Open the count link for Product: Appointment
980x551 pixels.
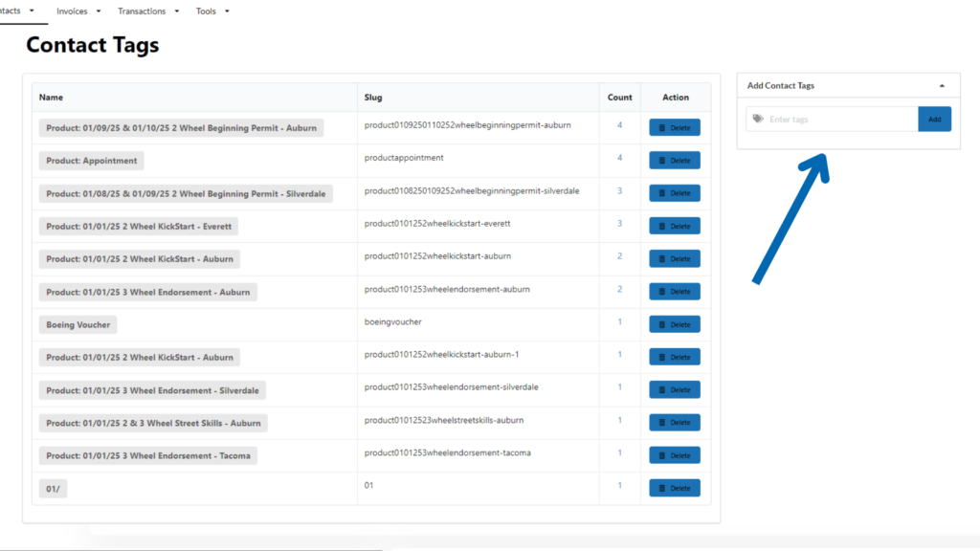(619, 158)
